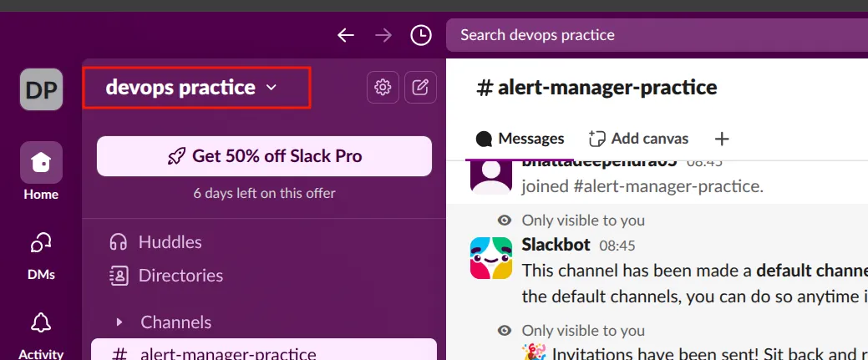Go to Home in the sidebar
This screenshot has width=868, height=360.
[x=41, y=171]
